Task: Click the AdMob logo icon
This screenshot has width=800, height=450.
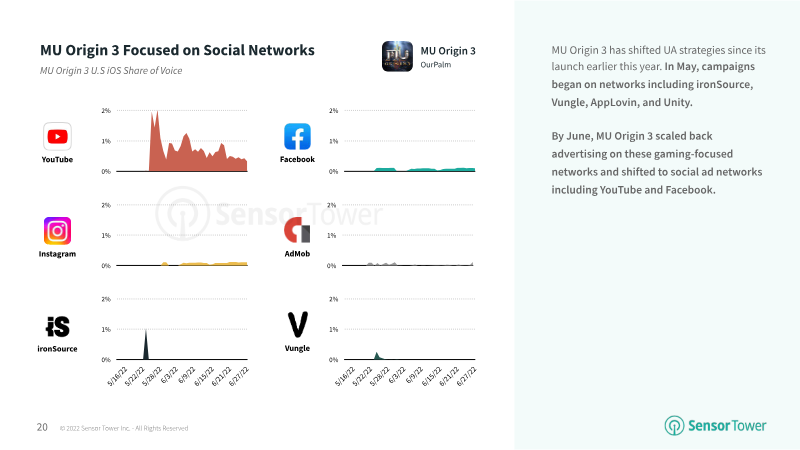Action: 297,230
